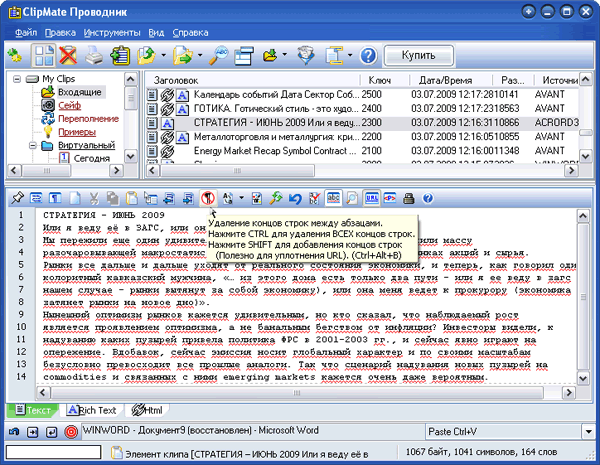This screenshot has width=600, height=465.
Task: Click the find magnifier icon in the editor toolbar
Action: 352,198
